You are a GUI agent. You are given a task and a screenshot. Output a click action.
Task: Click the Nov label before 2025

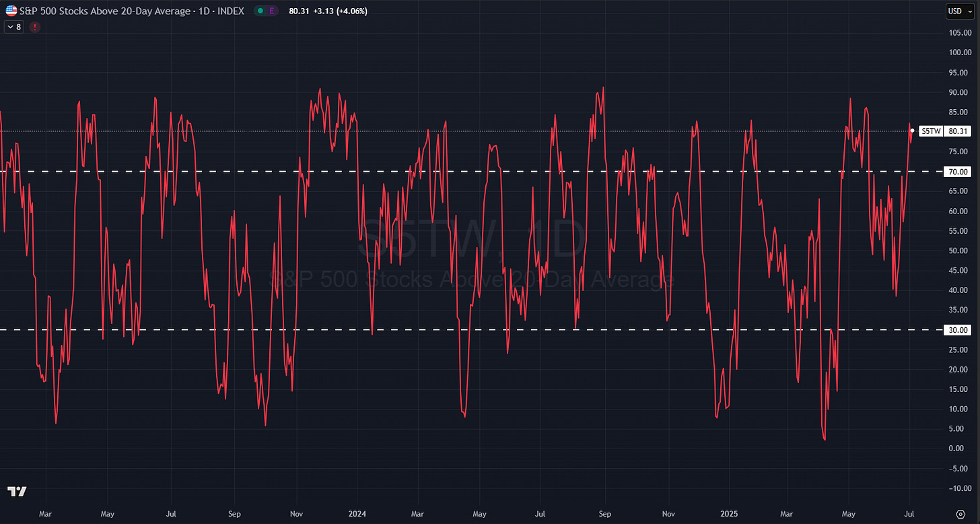click(x=669, y=513)
